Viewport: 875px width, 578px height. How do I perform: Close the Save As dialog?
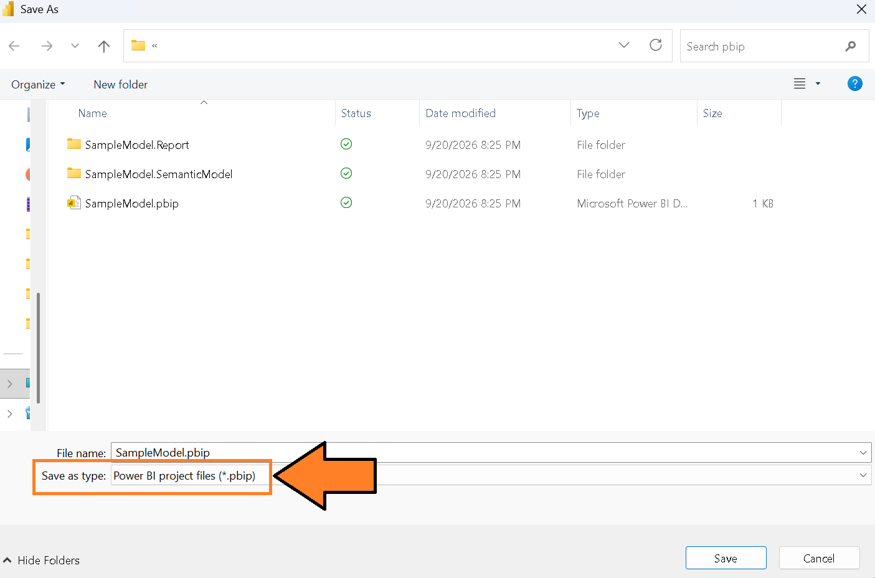(861, 9)
